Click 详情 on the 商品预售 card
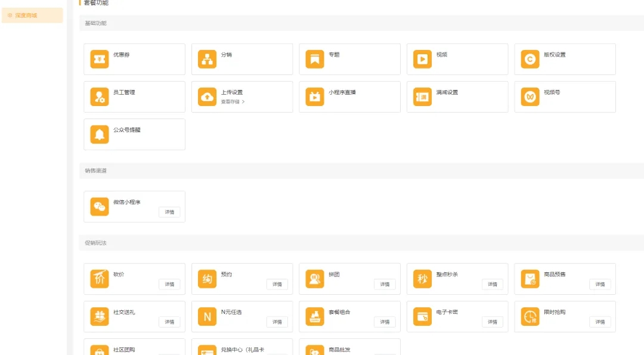Screen dimensions: 644x355 coord(600,284)
